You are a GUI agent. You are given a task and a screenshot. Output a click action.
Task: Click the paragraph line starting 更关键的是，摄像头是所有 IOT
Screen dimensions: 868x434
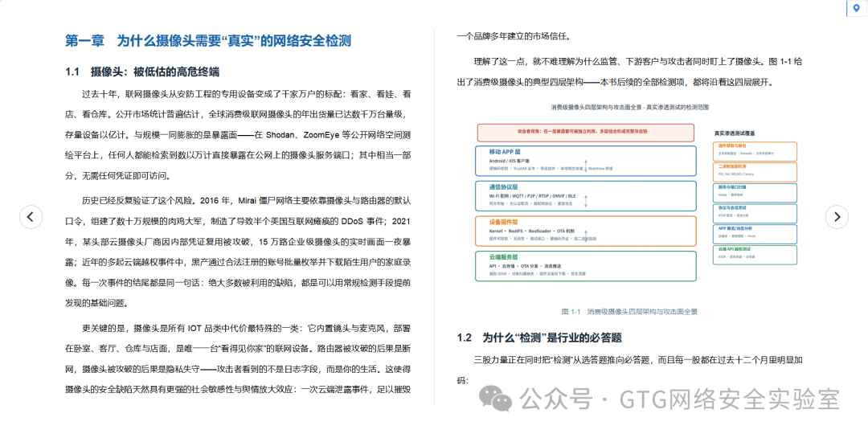point(247,328)
